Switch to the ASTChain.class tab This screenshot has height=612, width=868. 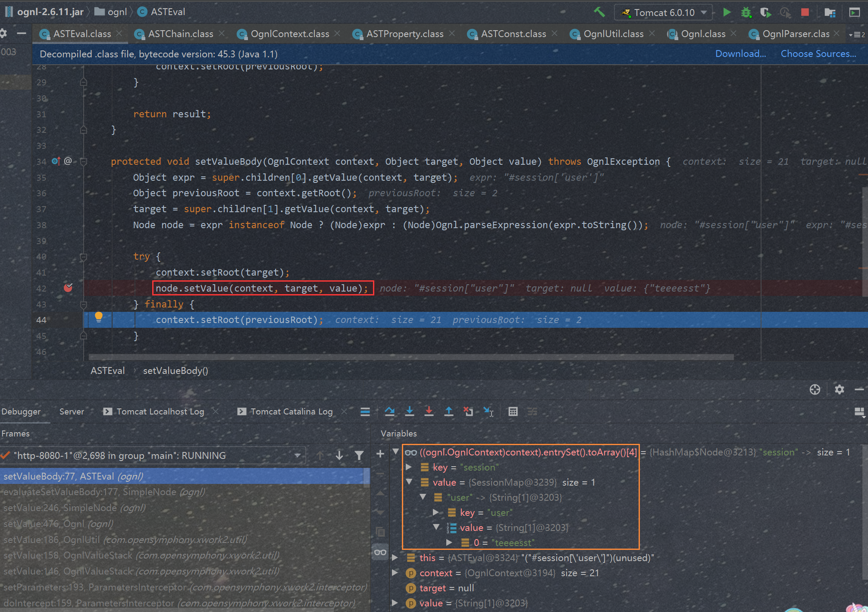click(x=180, y=34)
